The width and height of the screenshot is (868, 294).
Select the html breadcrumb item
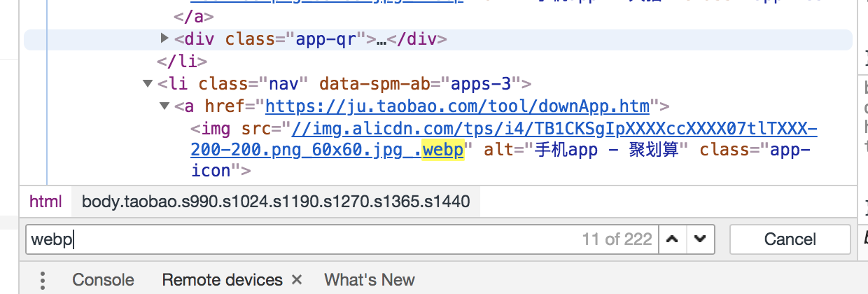pos(45,202)
